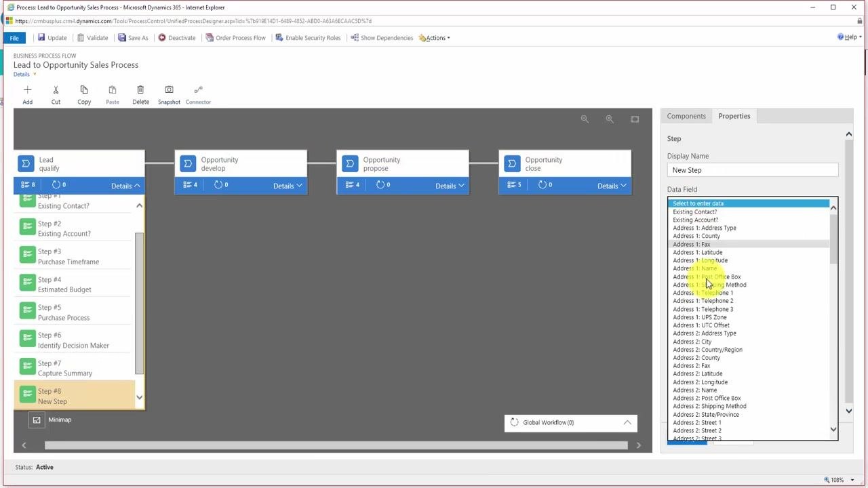Click the Opportunity propose stage icon

[x=350, y=163]
